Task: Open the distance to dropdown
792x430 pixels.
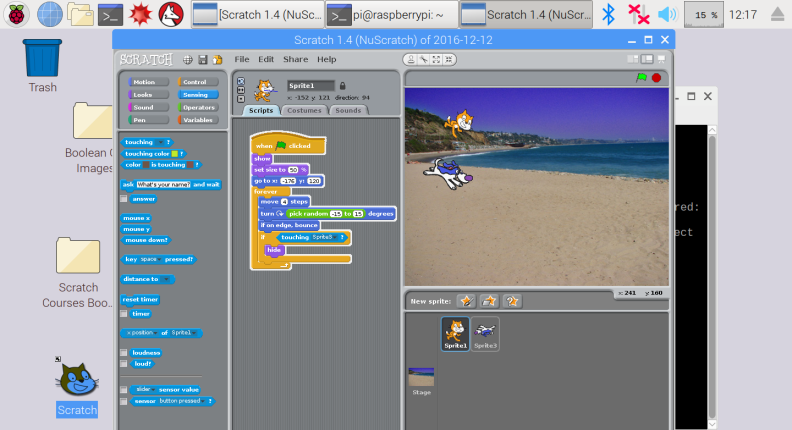Action: coord(166,279)
